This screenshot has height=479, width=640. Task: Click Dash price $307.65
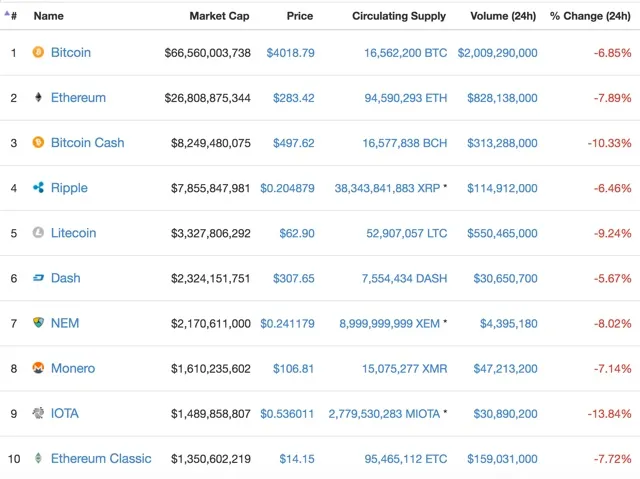pos(293,278)
